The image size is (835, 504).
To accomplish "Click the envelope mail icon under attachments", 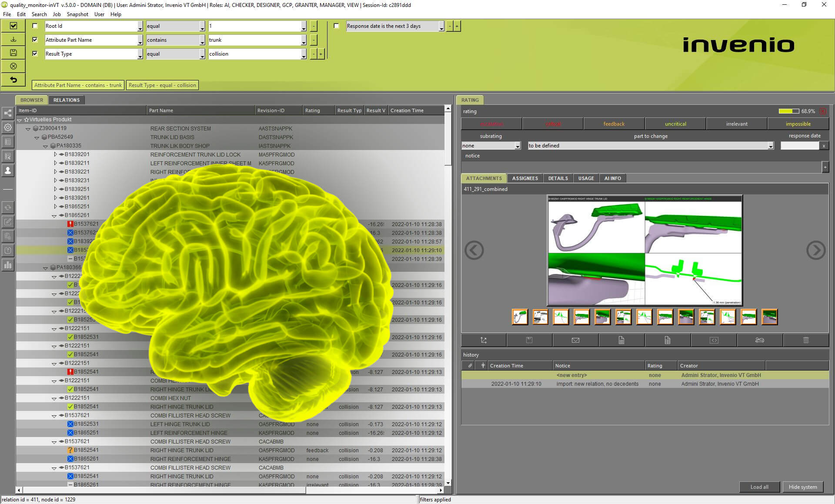I will (575, 340).
